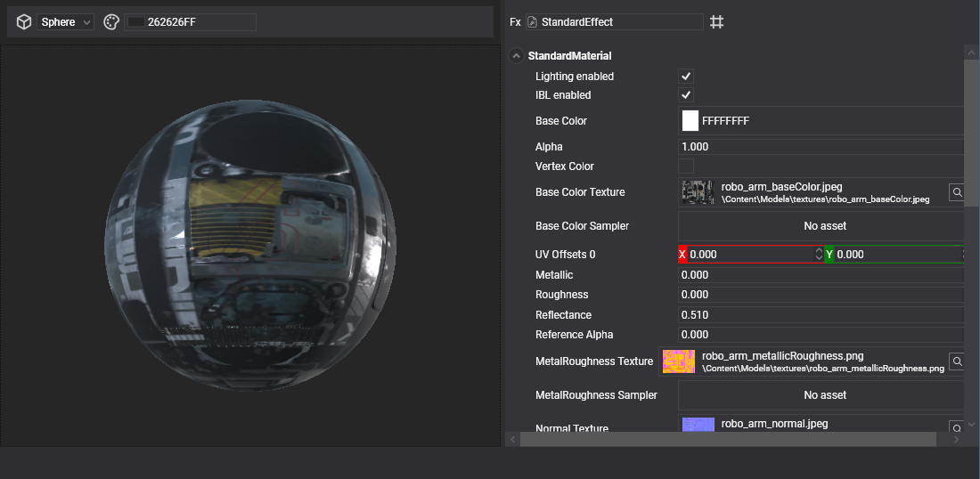Click the cube mesh shape icon
Screen dimensions: 980x479
[x=25, y=22]
